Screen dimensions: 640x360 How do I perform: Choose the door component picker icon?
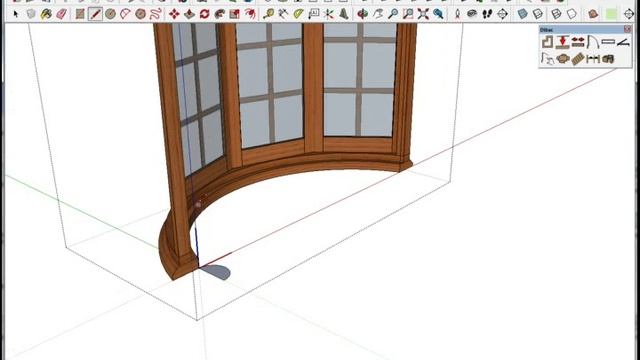point(547,59)
